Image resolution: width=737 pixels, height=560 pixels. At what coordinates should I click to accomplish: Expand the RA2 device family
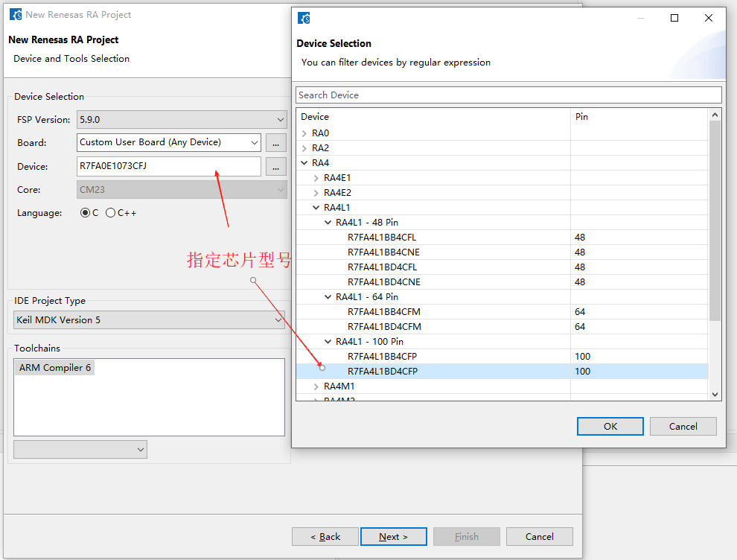304,149
